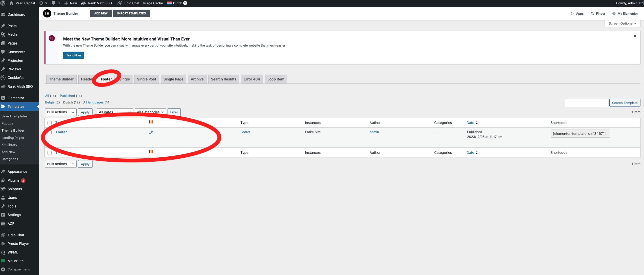Screen dimensions: 644x275
Task: Click the Try it Now button
Action: (74, 55)
